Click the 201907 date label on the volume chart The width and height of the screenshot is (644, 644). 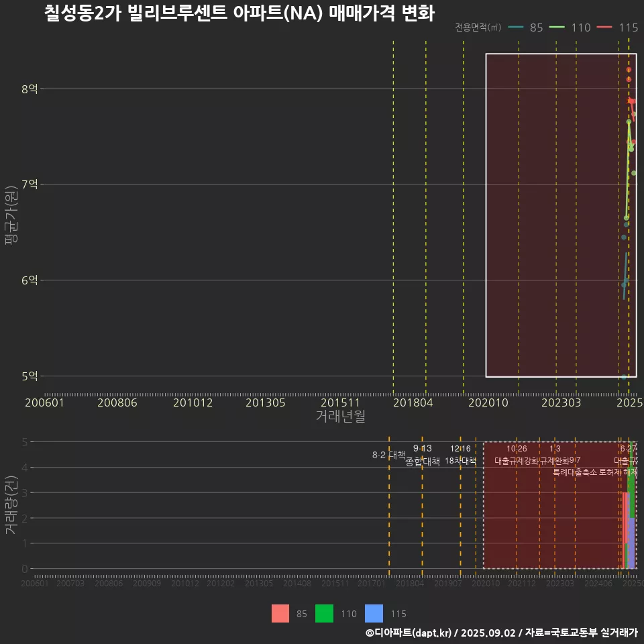pyautogui.click(x=448, y=583)
